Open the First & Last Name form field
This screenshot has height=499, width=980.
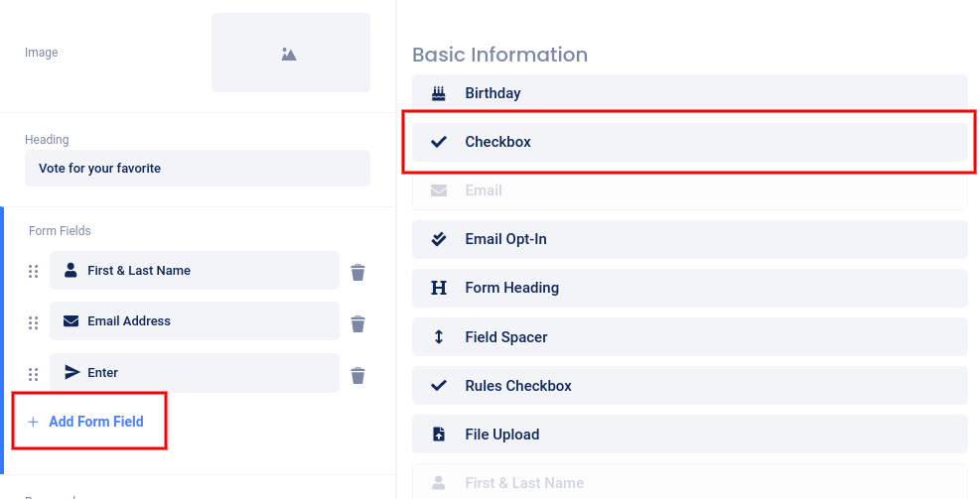(195, 271)
